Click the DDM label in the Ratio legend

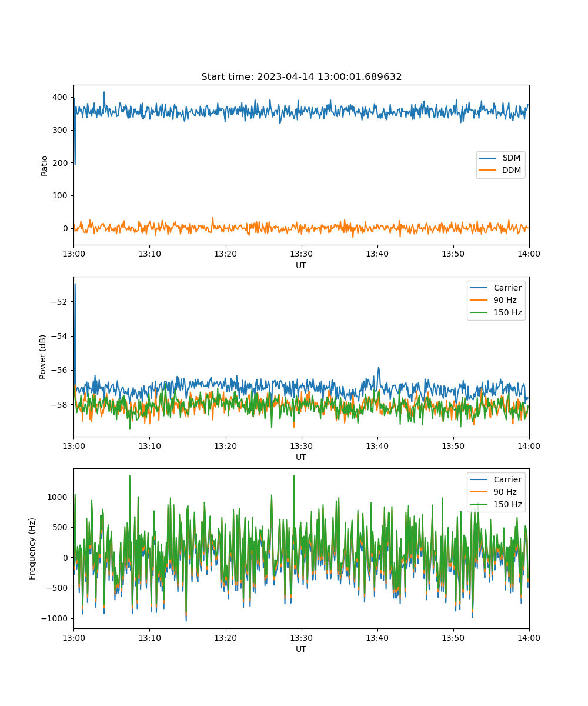click(512, 171)
